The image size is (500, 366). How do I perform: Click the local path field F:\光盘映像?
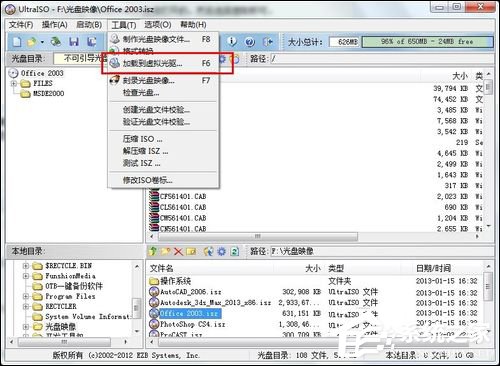click(381, 251)
